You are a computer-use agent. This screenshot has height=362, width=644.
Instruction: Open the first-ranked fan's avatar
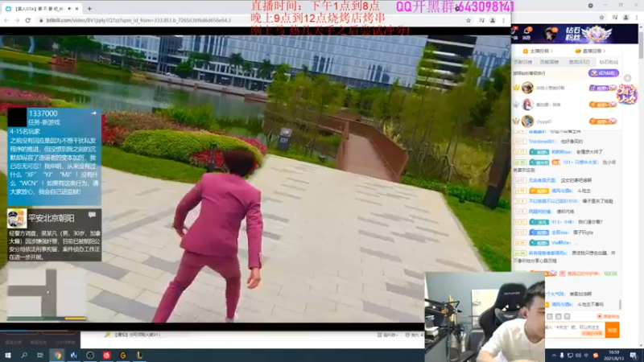pos(527,88)
